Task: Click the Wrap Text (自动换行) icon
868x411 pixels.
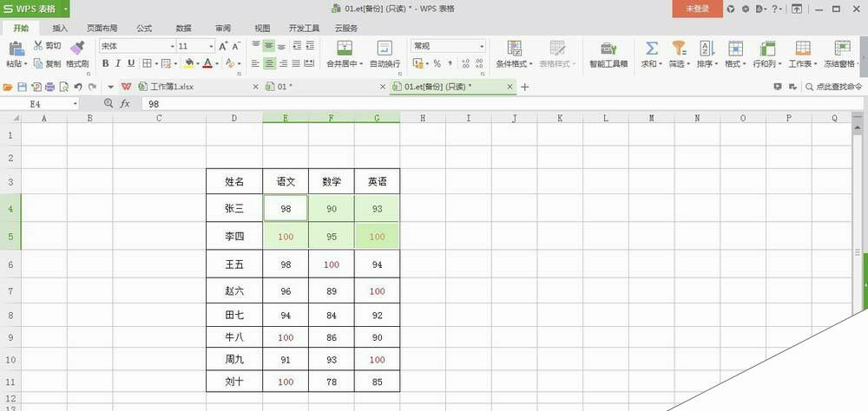Action: (385, 49)
